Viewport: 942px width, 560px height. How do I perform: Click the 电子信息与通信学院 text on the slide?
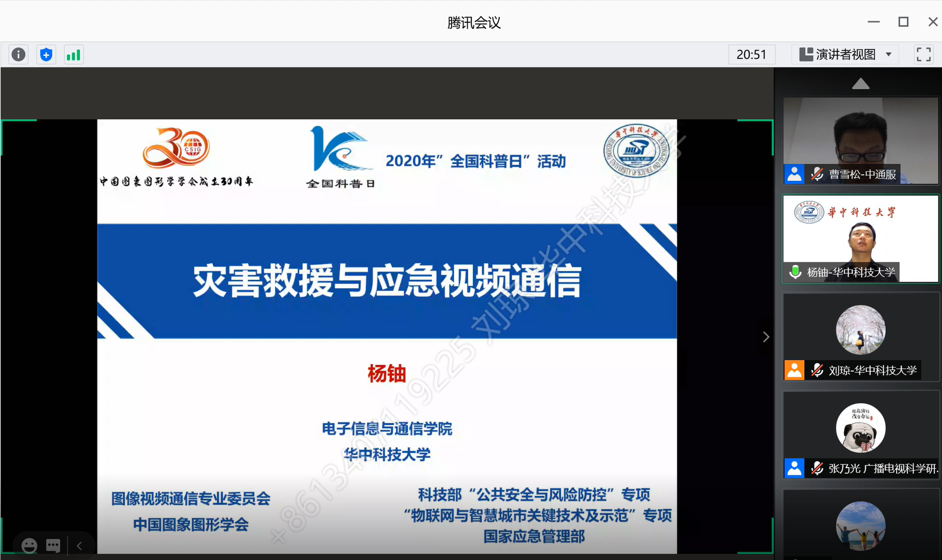tap(387, 428)
